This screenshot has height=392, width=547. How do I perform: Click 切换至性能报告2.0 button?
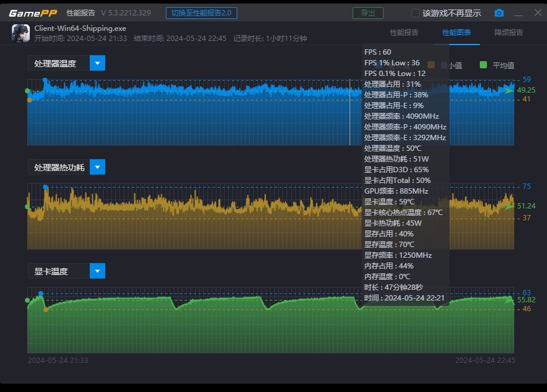(202, 13)
